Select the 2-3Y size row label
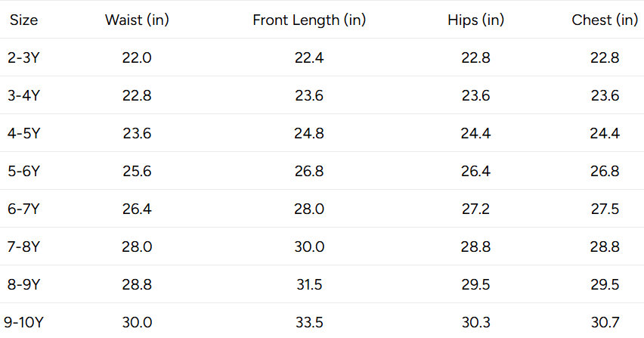 click(x=23, y=57)
